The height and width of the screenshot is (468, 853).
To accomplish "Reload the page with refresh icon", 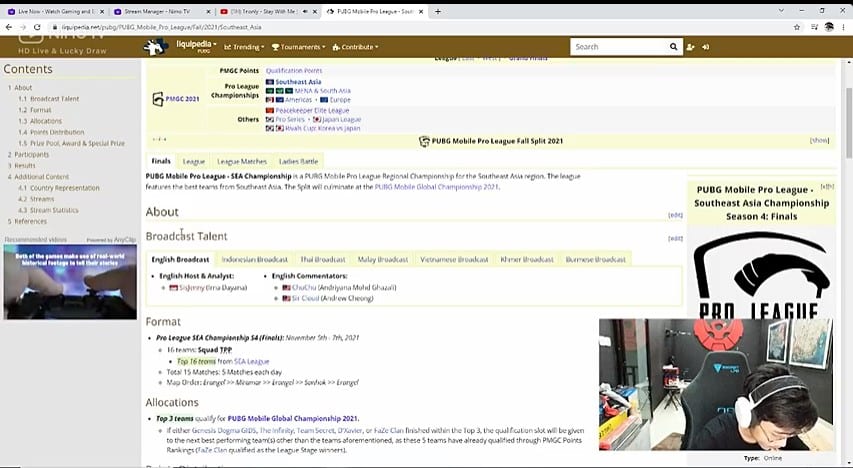I will pyautogui.click(x=37, y=27).
